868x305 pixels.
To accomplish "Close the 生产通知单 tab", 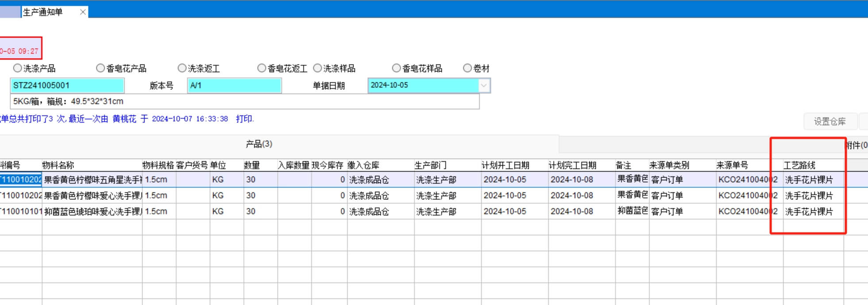I will point(83,12).
